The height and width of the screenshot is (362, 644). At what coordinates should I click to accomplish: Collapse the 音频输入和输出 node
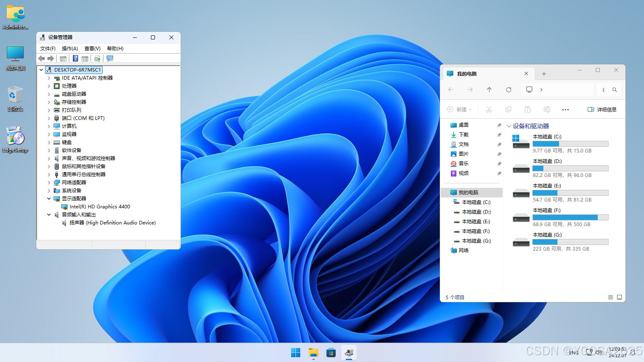coord(49,215)
